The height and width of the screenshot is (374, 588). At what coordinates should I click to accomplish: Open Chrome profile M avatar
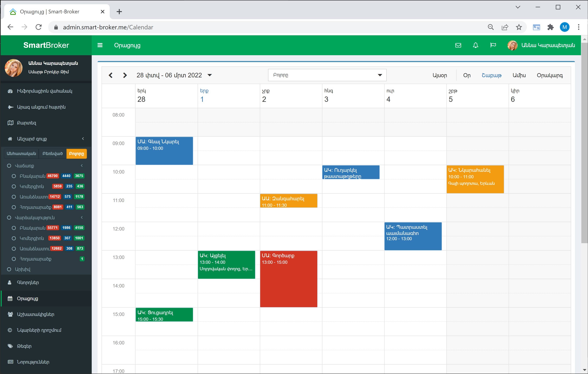point(565,27)
